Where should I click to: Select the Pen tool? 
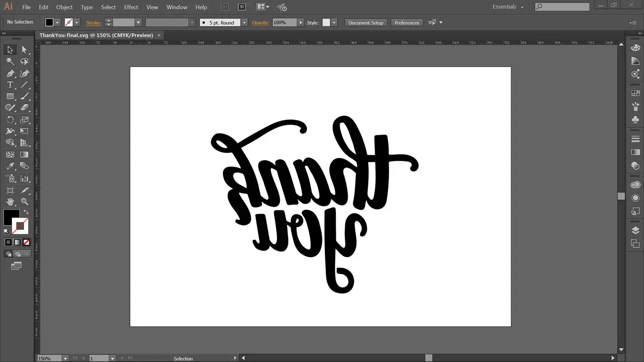point(10,73)
